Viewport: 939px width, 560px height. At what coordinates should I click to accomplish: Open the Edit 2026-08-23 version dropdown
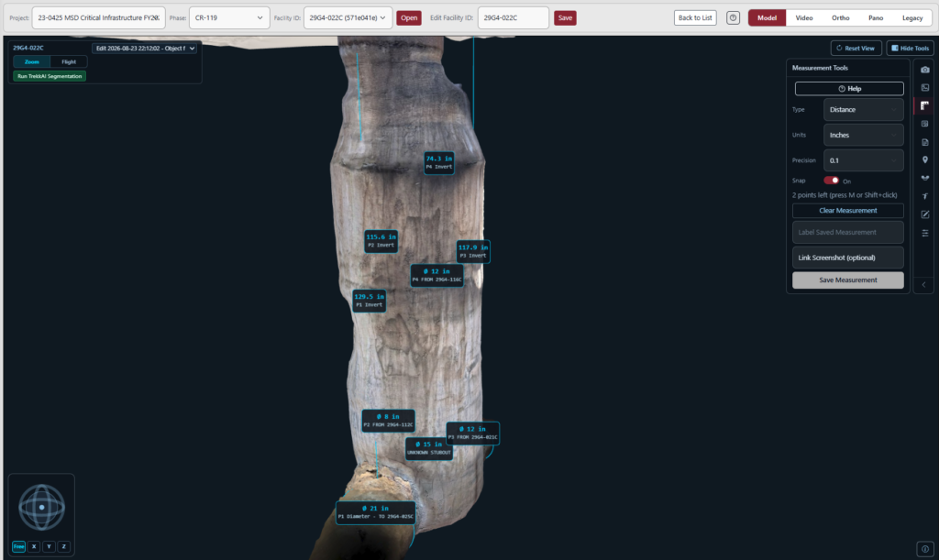pos(144,48)
